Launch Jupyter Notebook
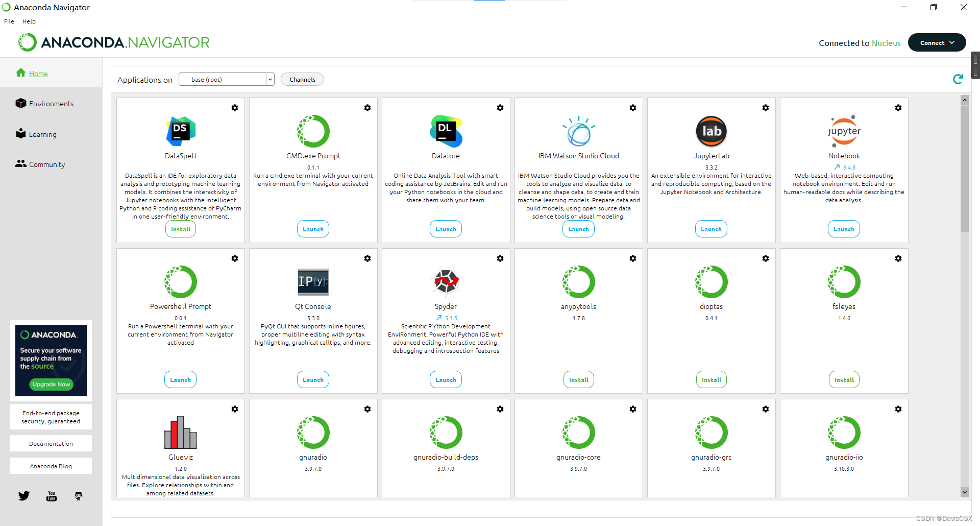 click(844, 229)
